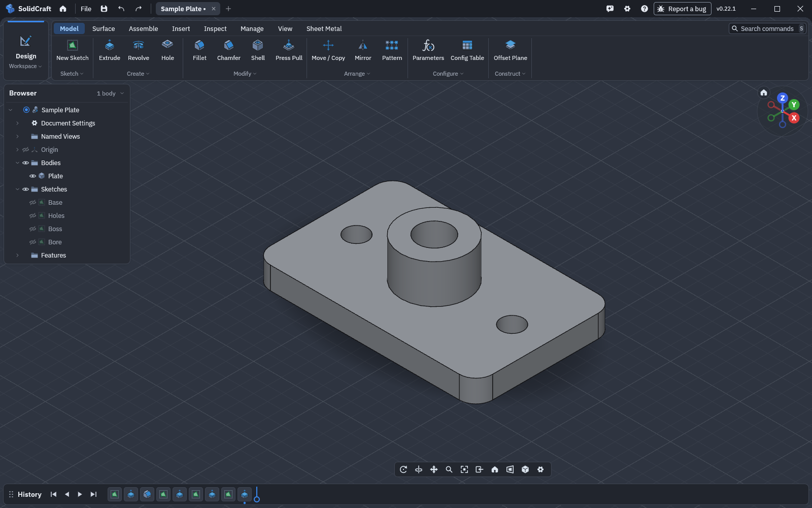
Task: Click the Report a bug button
Action: (682, 9)
